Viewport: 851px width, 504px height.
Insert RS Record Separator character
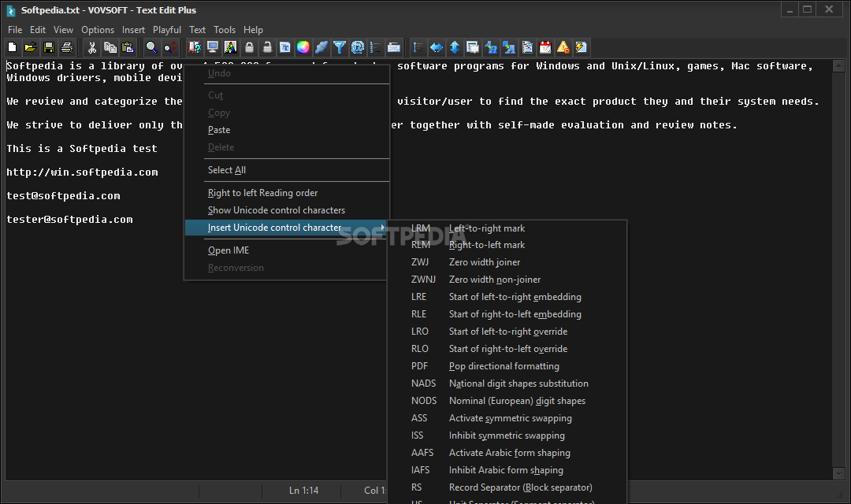coord(507,487)
